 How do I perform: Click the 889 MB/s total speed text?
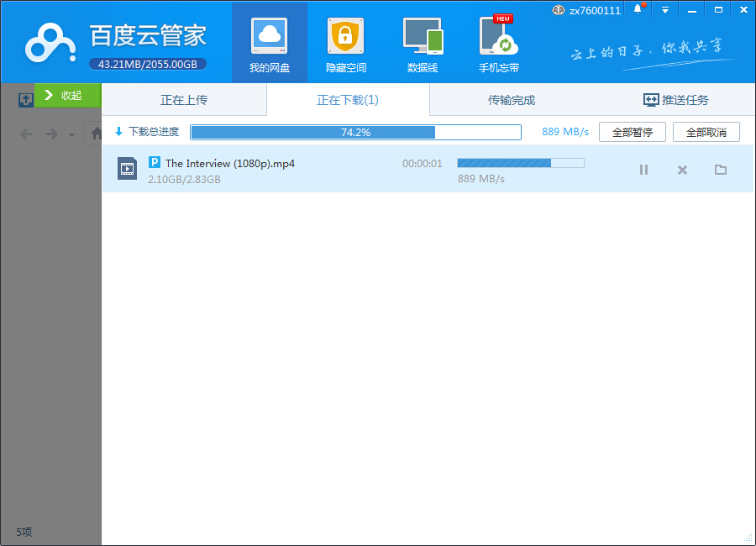click(565, 132)
